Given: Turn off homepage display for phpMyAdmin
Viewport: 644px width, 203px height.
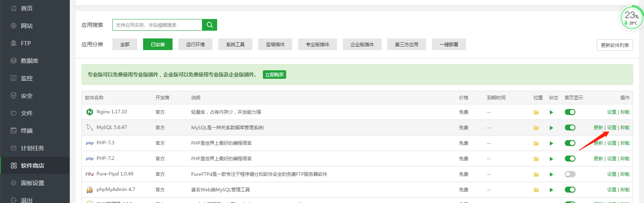Looking at the screenshot, I should (x=570, y=190).
